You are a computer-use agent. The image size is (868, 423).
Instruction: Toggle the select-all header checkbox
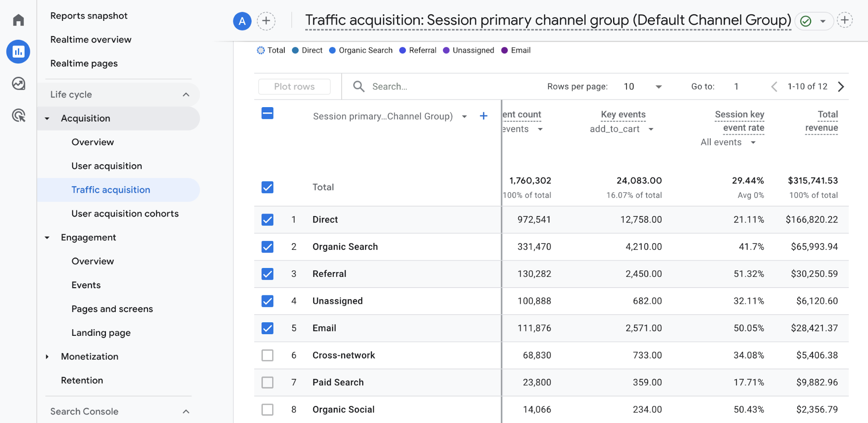point(267,113)
